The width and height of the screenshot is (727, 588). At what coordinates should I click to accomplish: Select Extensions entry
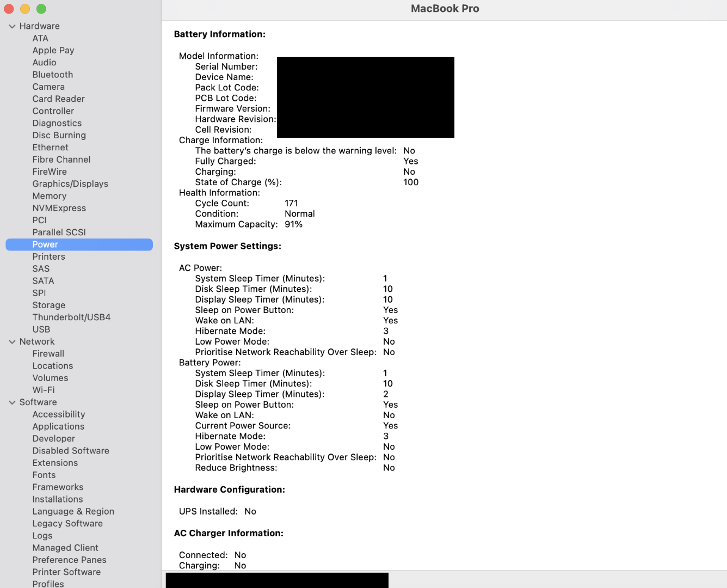(55, 463)
